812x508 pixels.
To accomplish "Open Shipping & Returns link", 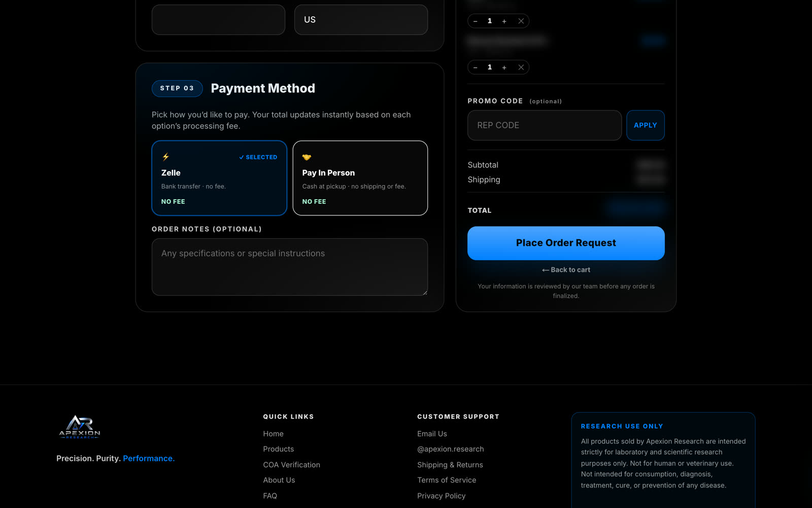I will tap(450, 465).
